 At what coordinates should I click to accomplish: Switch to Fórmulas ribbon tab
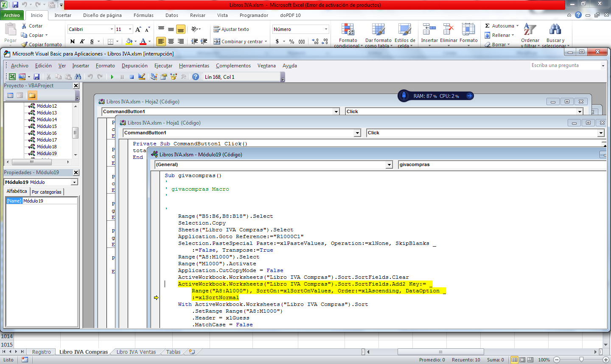coord(143,15)
